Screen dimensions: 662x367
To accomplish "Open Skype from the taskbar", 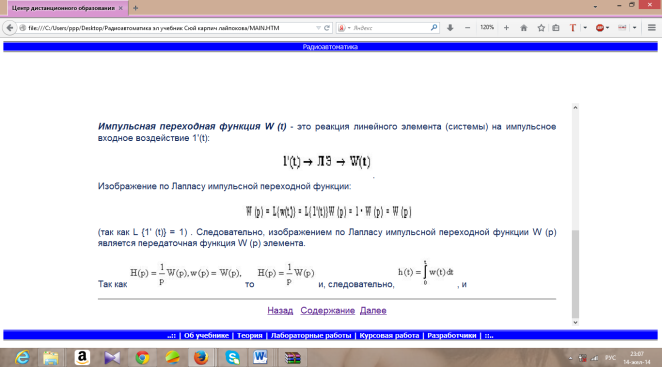I will click(232, 358).
